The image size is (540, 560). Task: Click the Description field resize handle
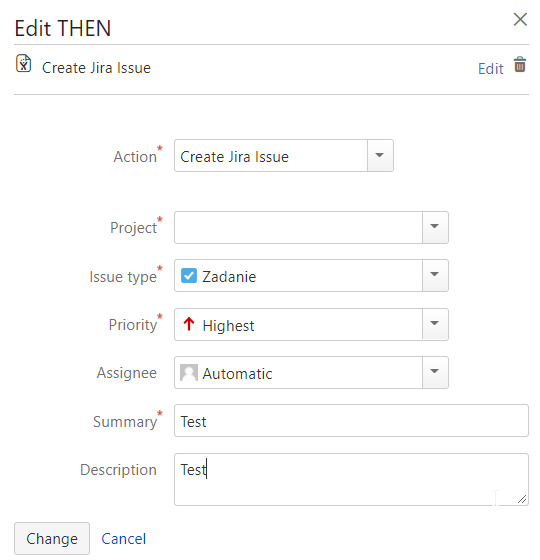coord(522,499)
